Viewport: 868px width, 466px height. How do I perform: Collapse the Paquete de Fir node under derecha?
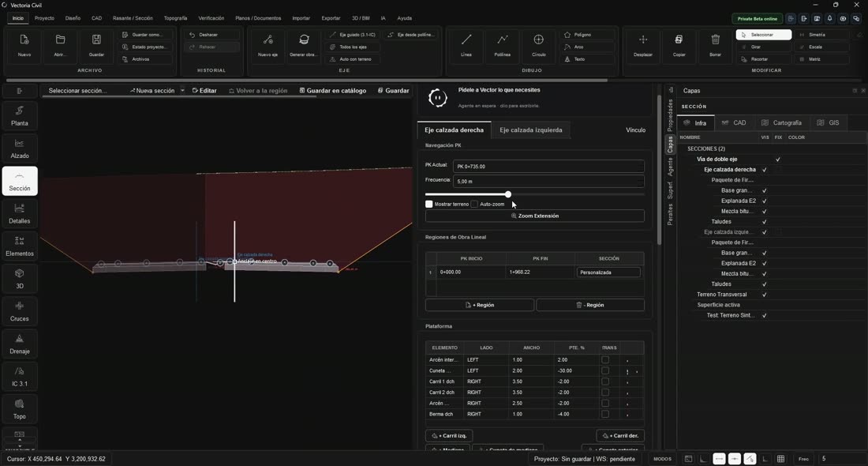731,180
